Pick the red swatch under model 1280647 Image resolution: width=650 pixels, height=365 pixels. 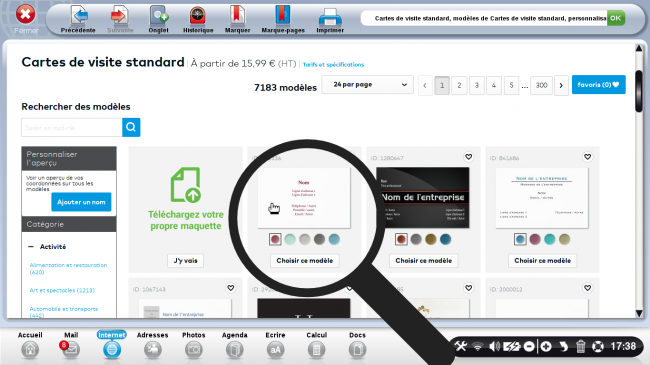(401, 239)
